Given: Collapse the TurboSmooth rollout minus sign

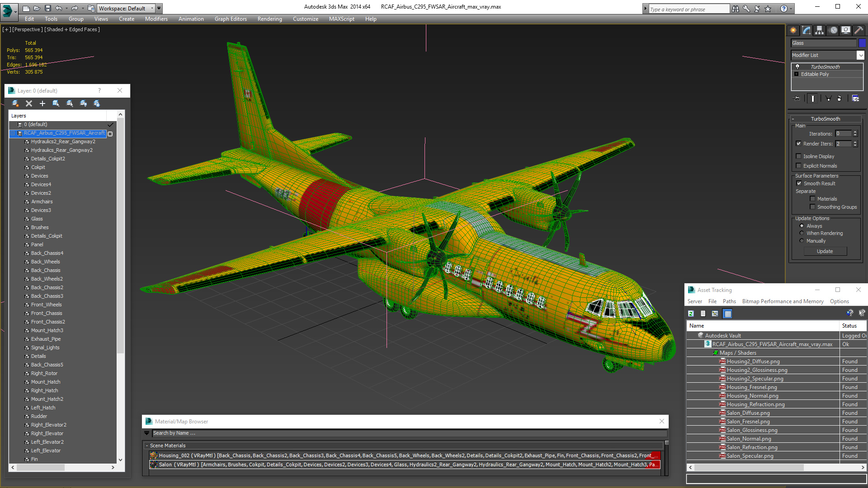Looking at the screenshot, I should [793, 119].
